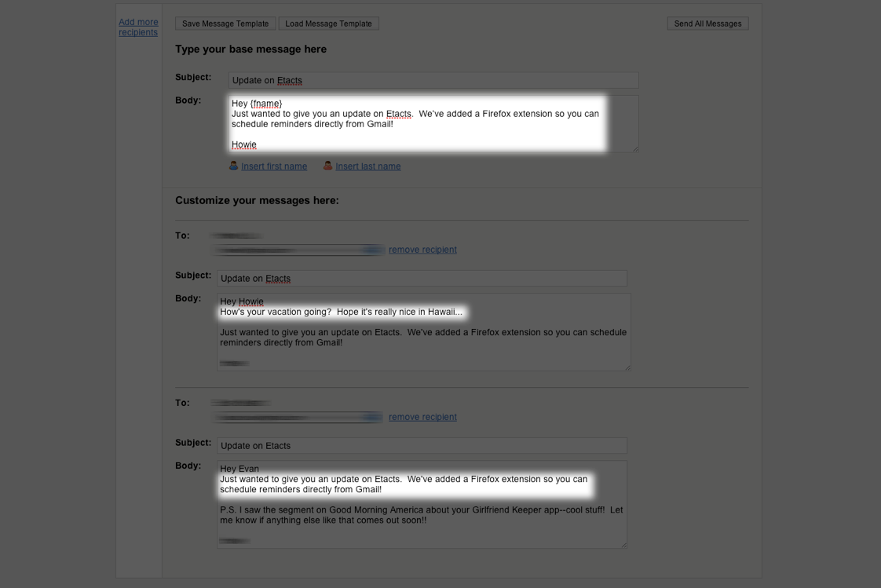Grab the resize handle of the base Body textarea
881x588 pixels.
[x=635, y=149]
